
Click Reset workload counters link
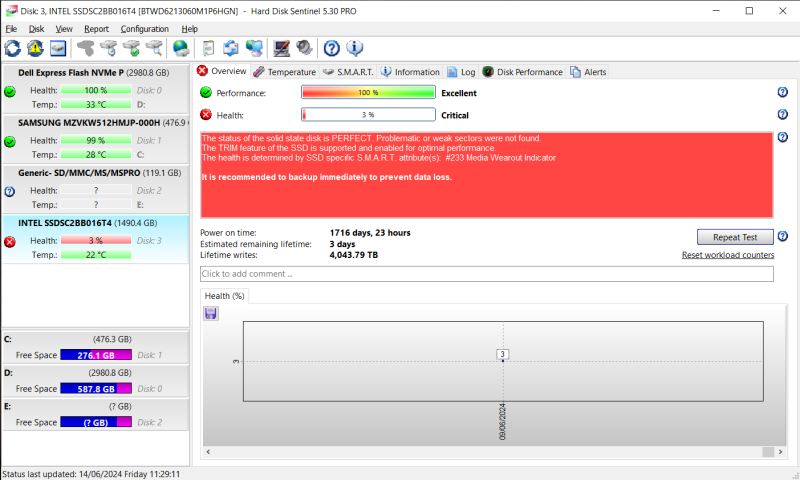728,255
